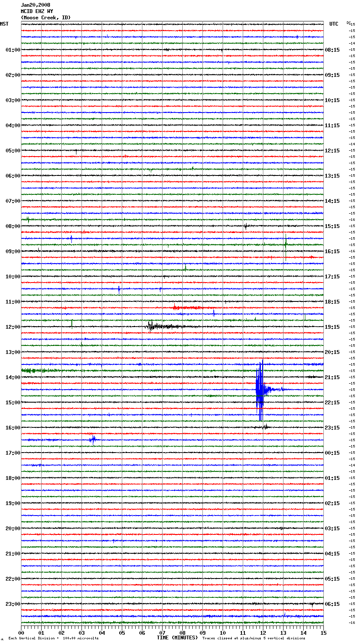
Task: Select the 15:00 MST time label
Action: point(13,403)
